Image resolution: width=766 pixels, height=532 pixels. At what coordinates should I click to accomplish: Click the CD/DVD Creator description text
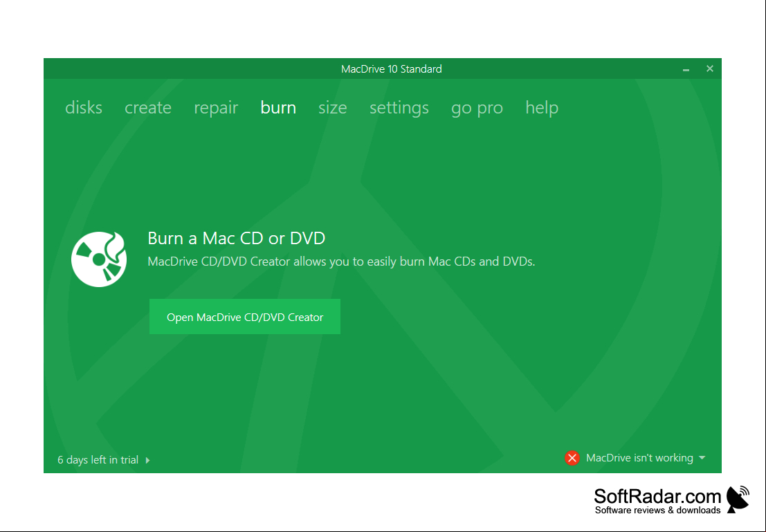coord(341,262)
